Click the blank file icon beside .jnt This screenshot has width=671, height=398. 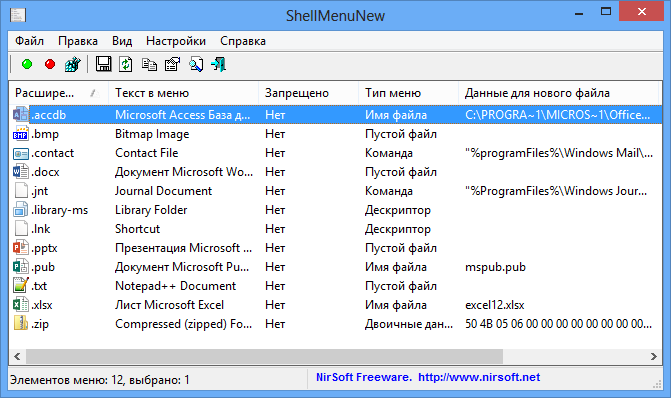pos(21,190)
